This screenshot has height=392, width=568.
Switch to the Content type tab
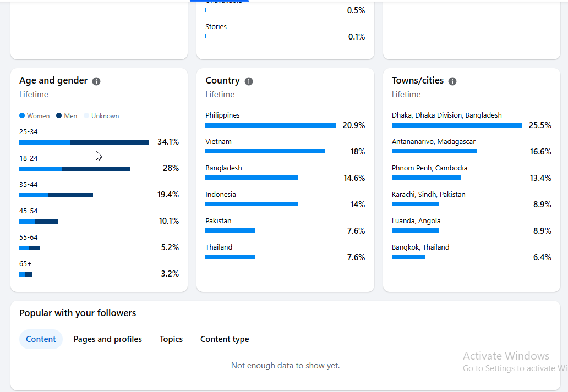225,339
